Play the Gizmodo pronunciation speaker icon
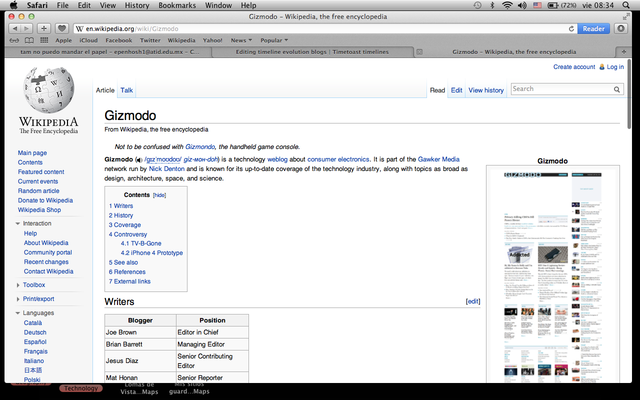This screenshot has height=400, width=640. 139,160
